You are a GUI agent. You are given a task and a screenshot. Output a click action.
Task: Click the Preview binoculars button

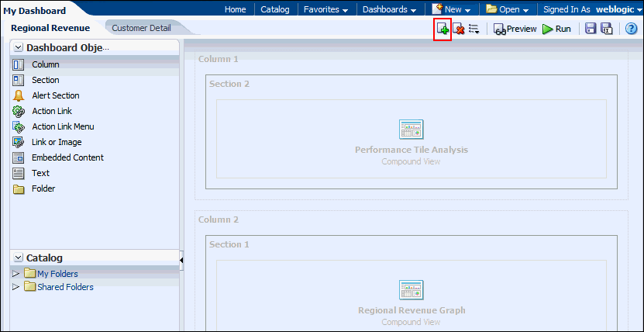coord(515,29)
